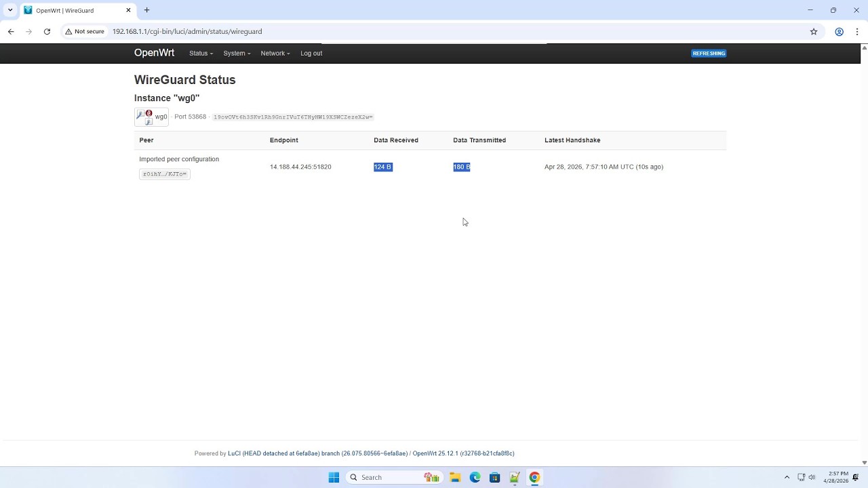Screen dimensions: 868x488
Task: Click the Data Received column header
Action: [396, 140]
